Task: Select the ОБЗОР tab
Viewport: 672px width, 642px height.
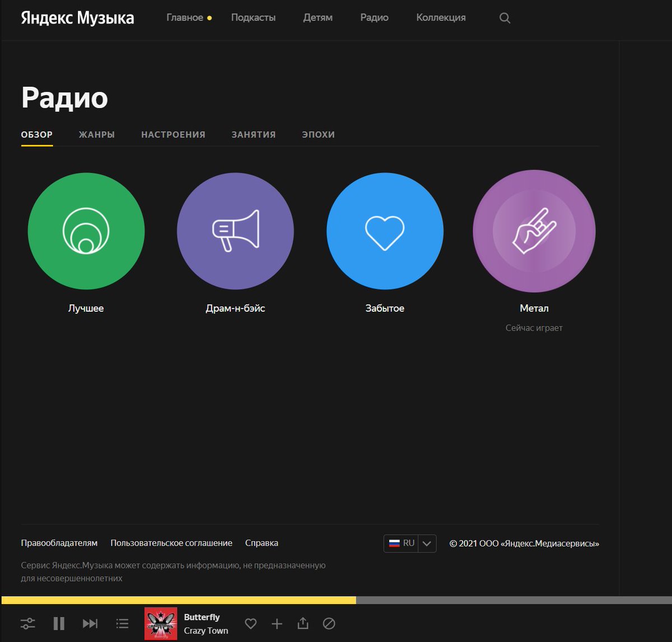Action: (x=37, y=134)
